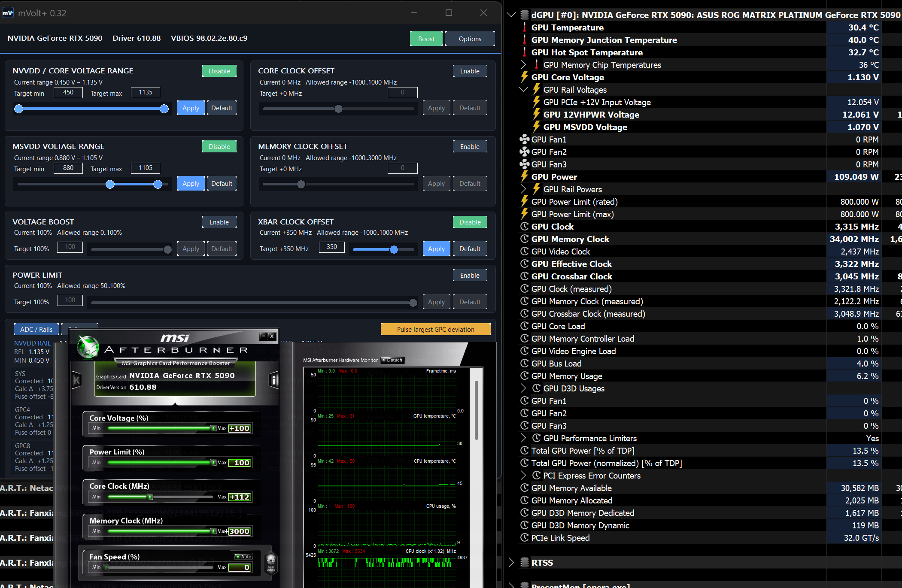Click the MSI Afterburner dragon logo
902x588 pixels.
[x=88, y=346]
